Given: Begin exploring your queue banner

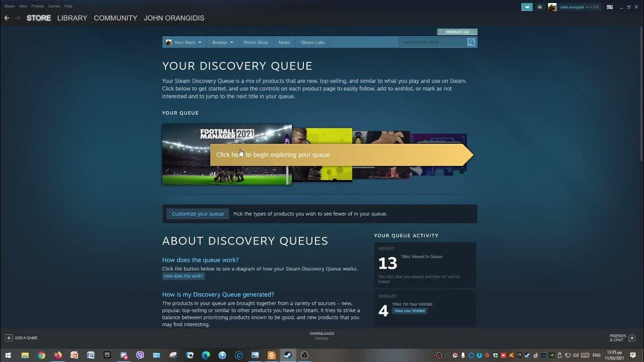Looking at the screenshot, I should [342, 155].
